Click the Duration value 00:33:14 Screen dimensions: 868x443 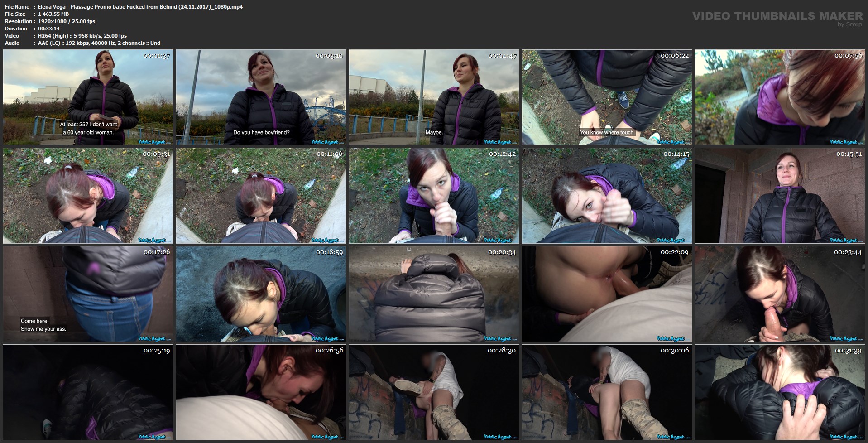click(x=49, y=29)
